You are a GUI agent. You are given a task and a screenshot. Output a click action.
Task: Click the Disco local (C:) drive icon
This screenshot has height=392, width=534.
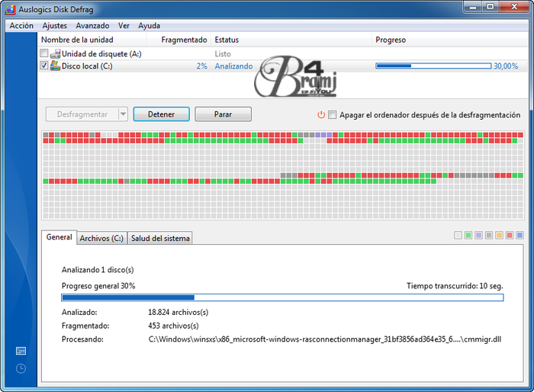(55, 66)
